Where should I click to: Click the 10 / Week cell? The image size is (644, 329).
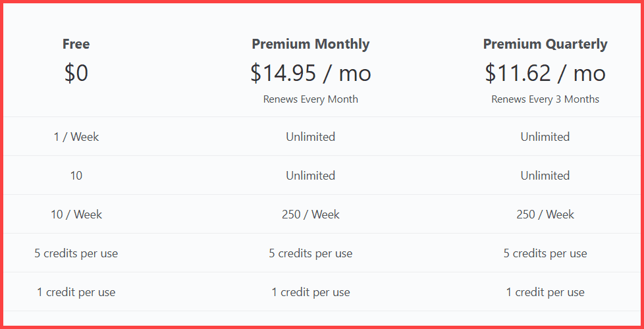coord(76,215)
